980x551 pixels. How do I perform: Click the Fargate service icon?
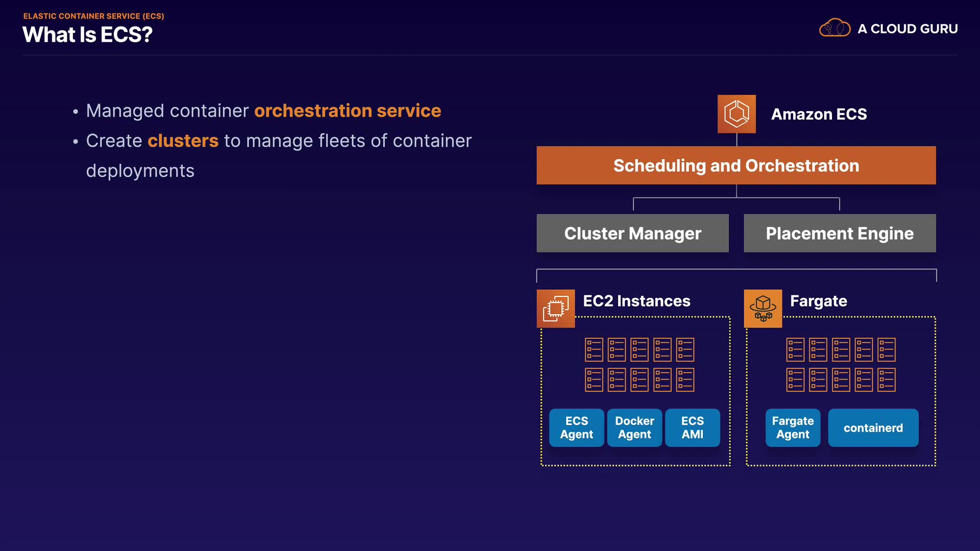[x=763, y=309]
